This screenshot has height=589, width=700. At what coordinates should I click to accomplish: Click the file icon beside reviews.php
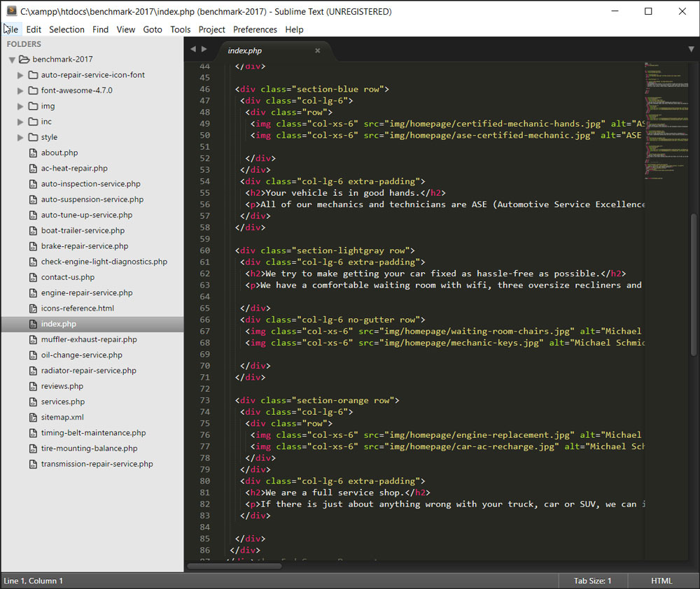click(x=32, y=385)
